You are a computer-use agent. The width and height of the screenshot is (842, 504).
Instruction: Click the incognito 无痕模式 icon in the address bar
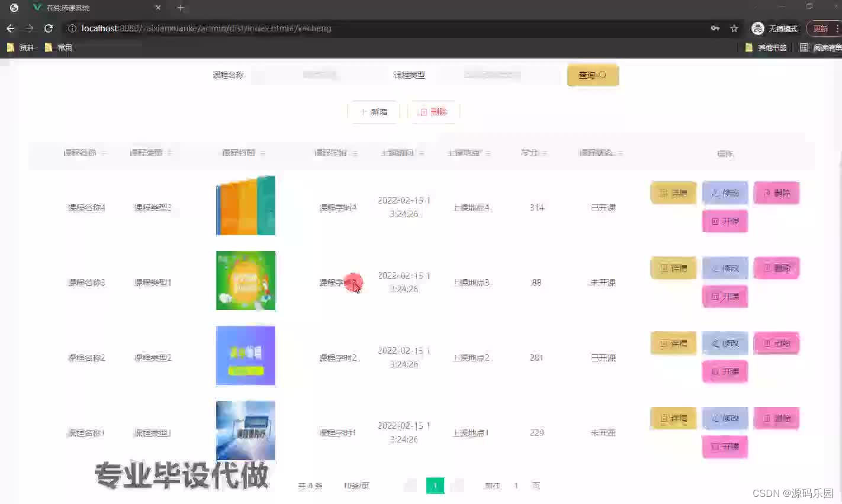point(758,28)
